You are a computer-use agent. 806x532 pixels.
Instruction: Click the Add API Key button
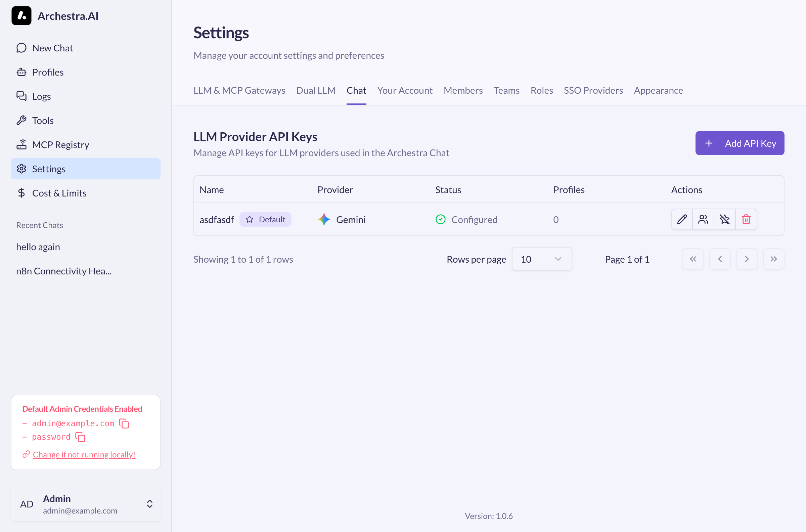click(740, 143)
